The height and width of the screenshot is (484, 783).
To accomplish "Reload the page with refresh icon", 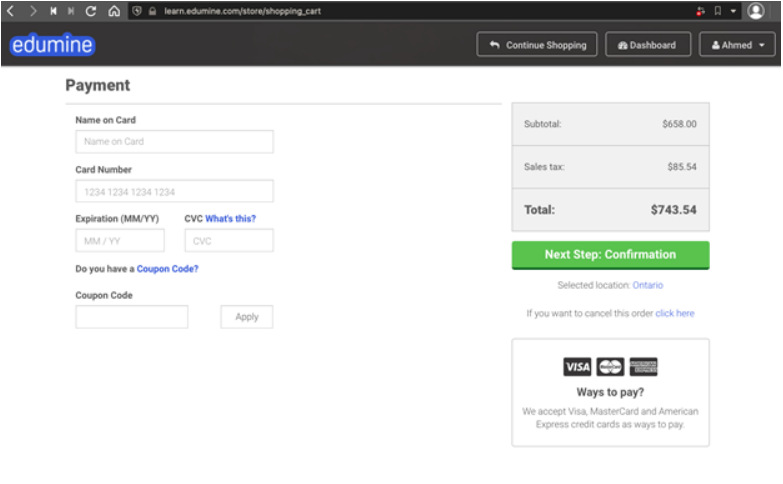I will [x=90, y=11].
